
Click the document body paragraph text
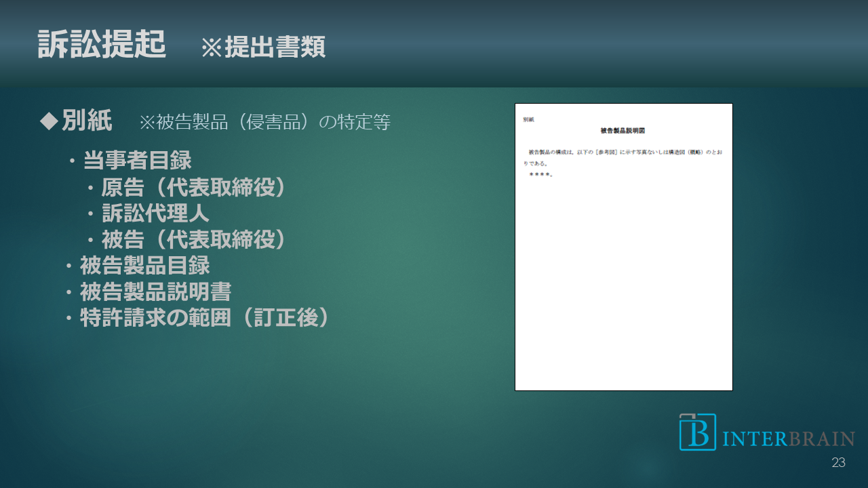[623, 157]
